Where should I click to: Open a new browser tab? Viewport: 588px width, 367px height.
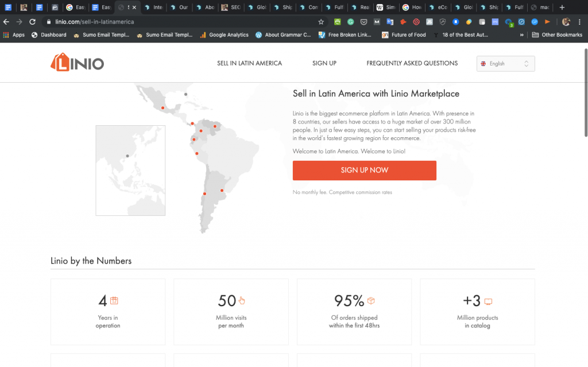[x=562, y=7]
